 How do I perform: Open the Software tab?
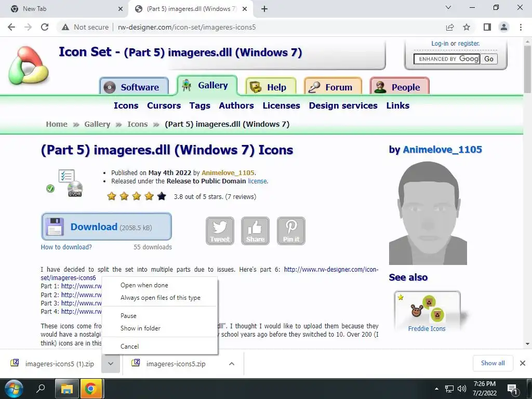(134, 87)
